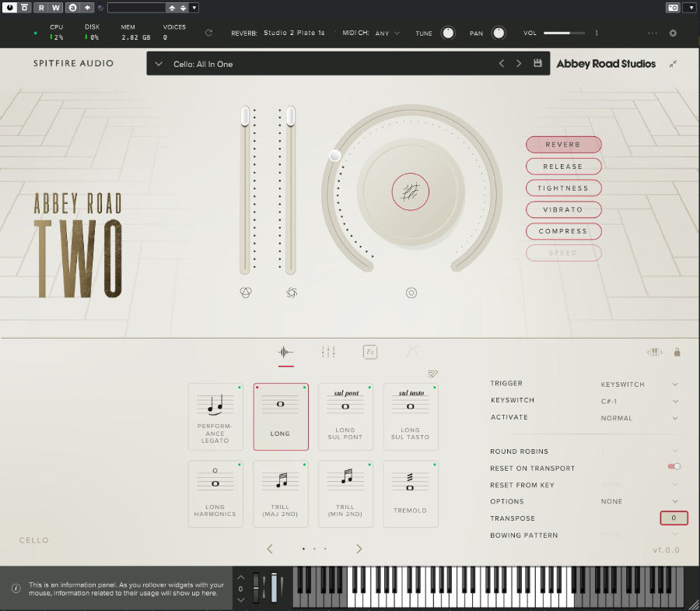Open the Trigger Keyswitch dropdown
Viewport: 700px width, 611px height.
click(x=639, y=384)
